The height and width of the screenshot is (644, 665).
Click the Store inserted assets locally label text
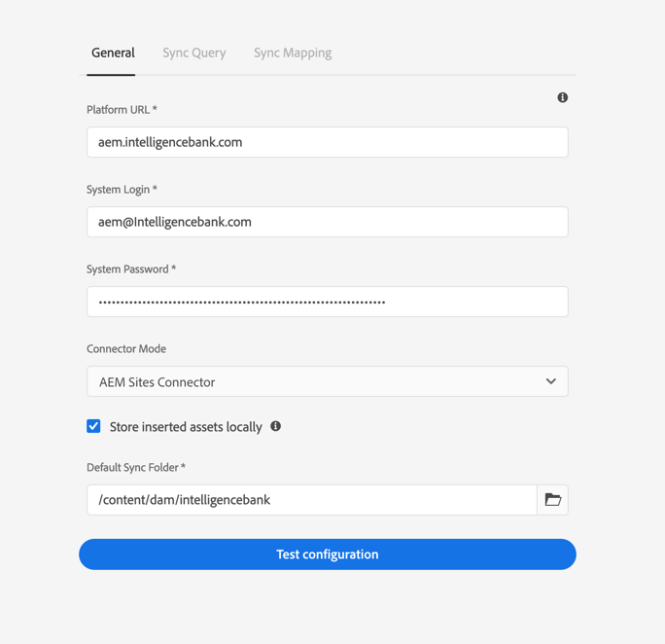(x=186, y=427)
